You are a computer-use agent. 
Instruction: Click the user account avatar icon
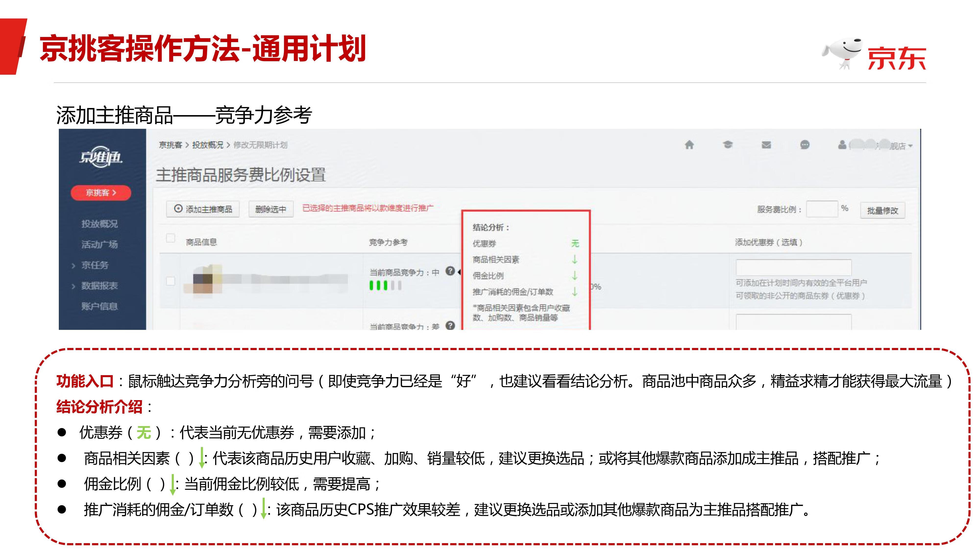(842, 145)
